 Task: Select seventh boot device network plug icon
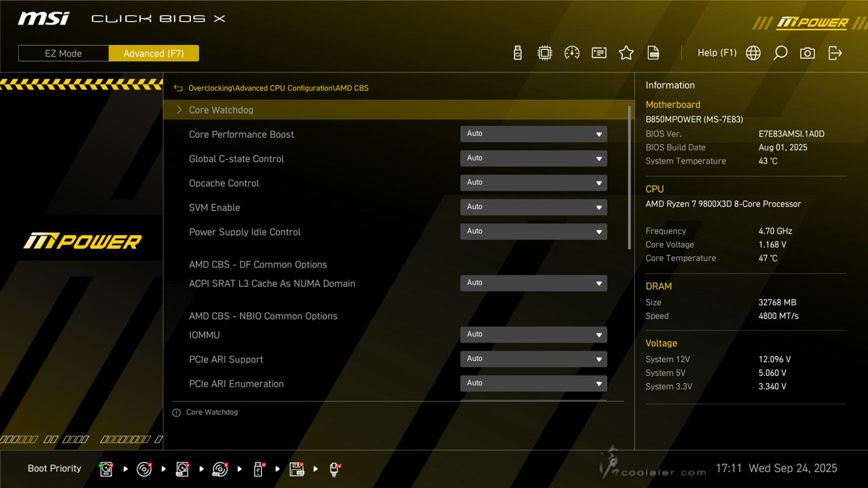[x=335, y=469]
